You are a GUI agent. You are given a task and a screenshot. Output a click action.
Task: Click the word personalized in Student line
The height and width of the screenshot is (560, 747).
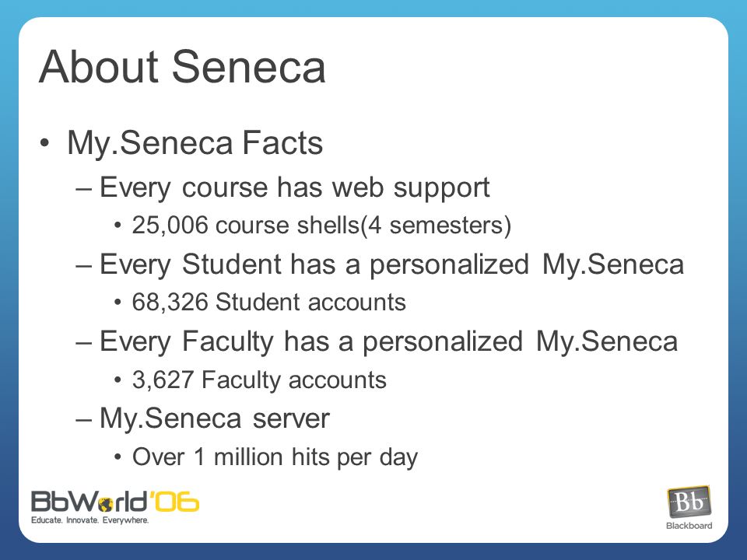click(x=449, y=266)
